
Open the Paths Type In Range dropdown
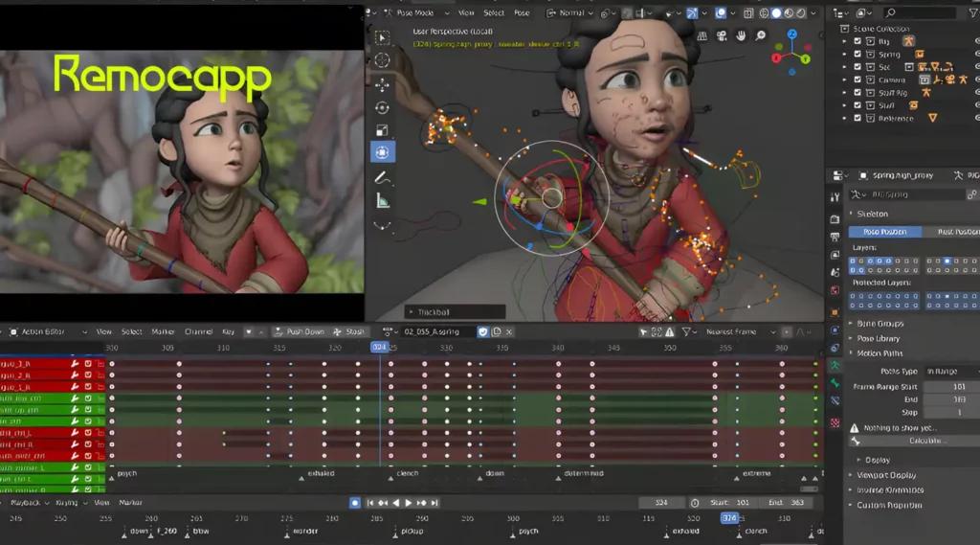coord(951,371)
